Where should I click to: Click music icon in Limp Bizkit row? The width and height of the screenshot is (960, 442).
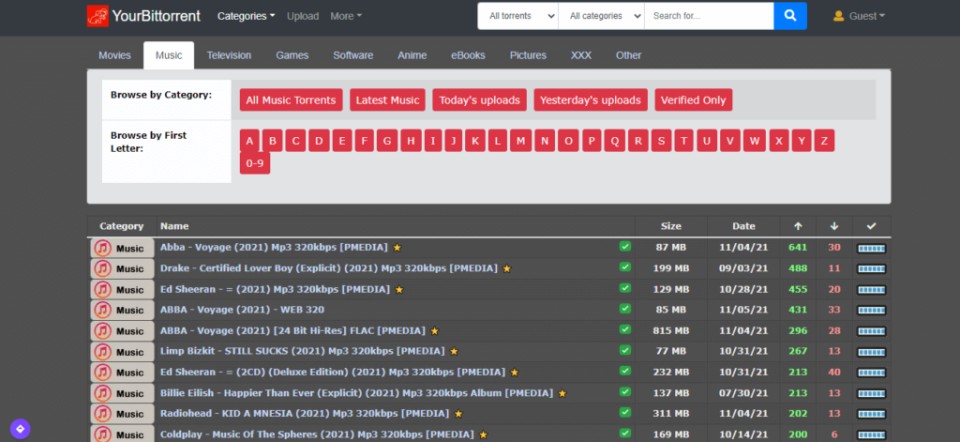[103, 352]
